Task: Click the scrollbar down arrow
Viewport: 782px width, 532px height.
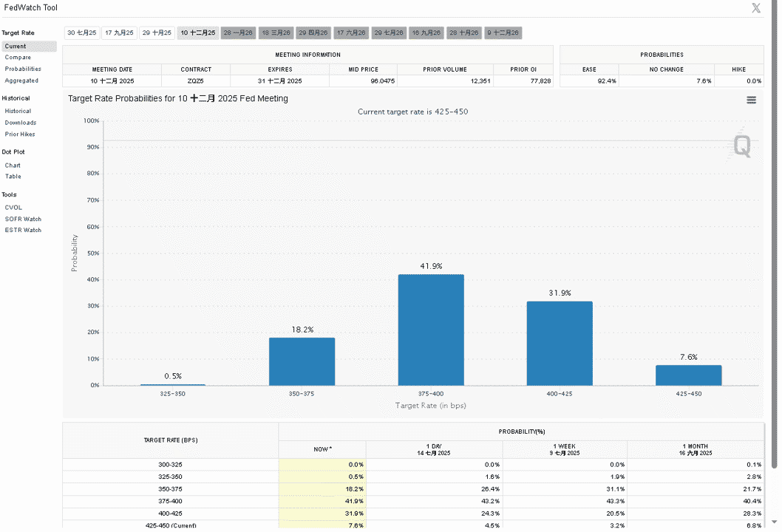Action: pyautogui.click(x=774, y=522)
